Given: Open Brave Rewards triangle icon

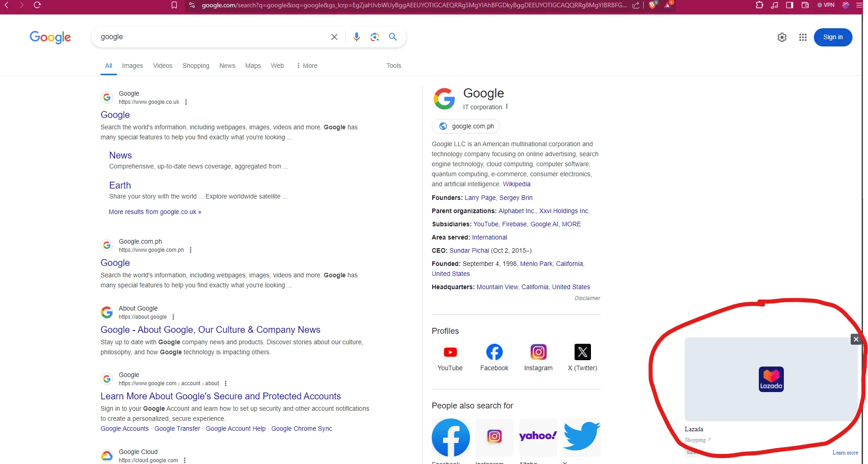Looking at the screenshot, I should tap(668, 5).
